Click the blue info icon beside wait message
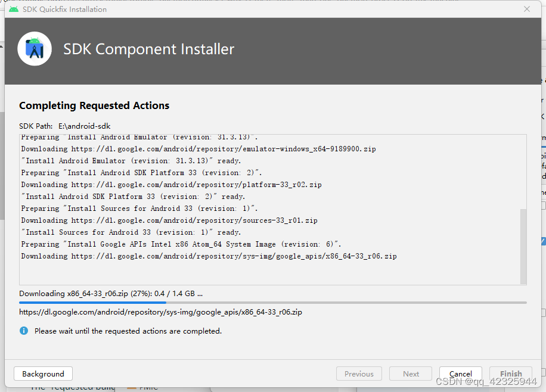Viewport: 546px width, 392px height. [x=24, y=331]
